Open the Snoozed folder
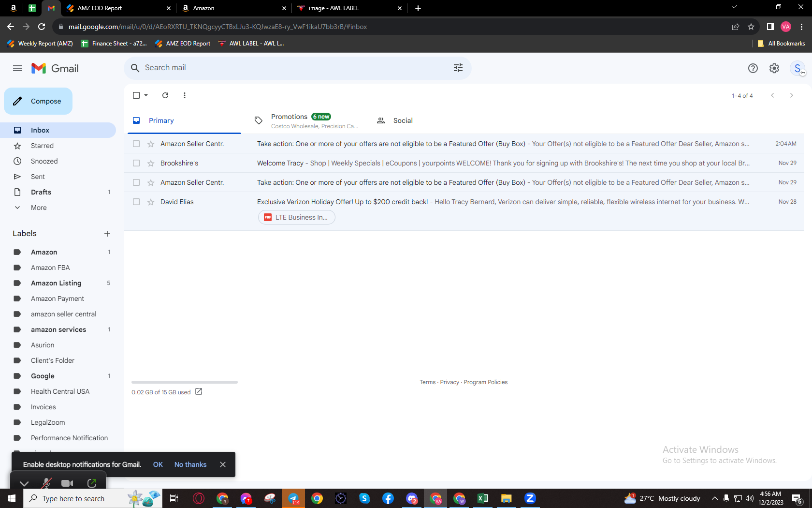Viewport: 812px width, 508px height. pyautogui.click(x=58, y=161)
